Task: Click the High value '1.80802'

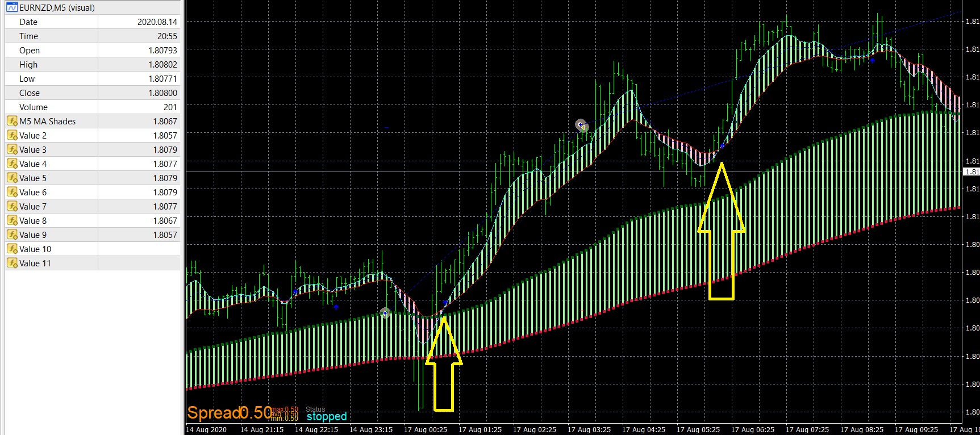Action: tap(163, 64)
